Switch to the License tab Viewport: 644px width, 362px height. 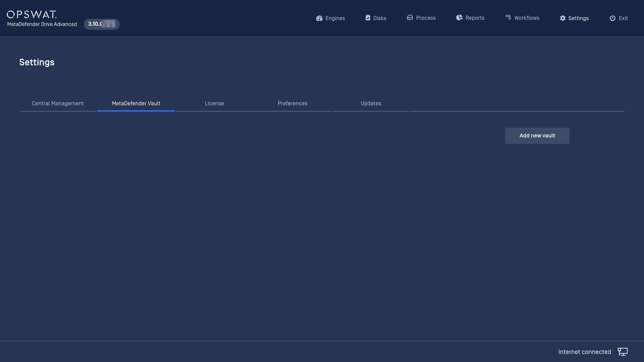click(214, 104)
